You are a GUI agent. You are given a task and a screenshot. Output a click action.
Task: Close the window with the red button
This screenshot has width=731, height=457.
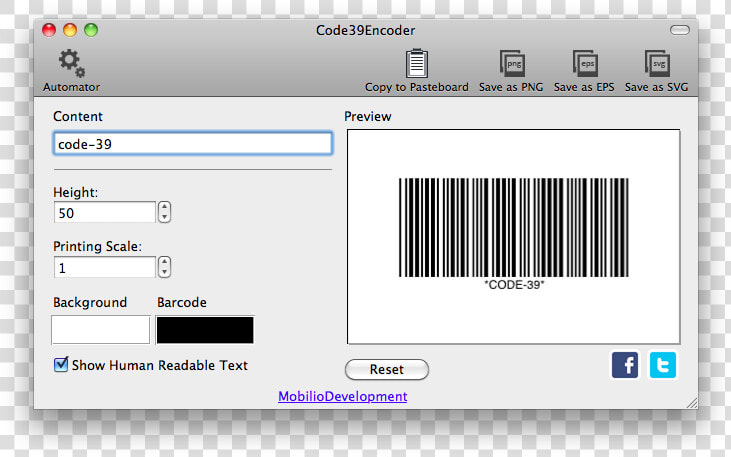click(49, 30)
